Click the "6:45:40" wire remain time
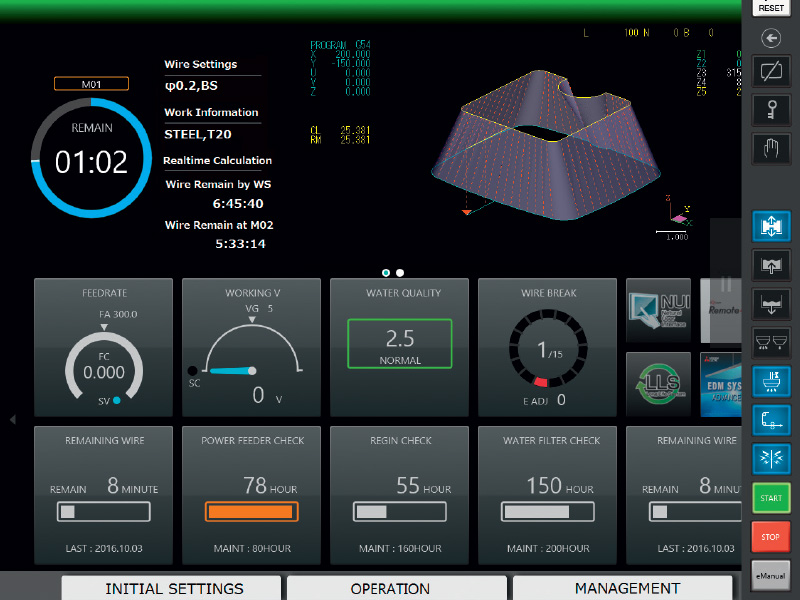 [x=238, y=204]
